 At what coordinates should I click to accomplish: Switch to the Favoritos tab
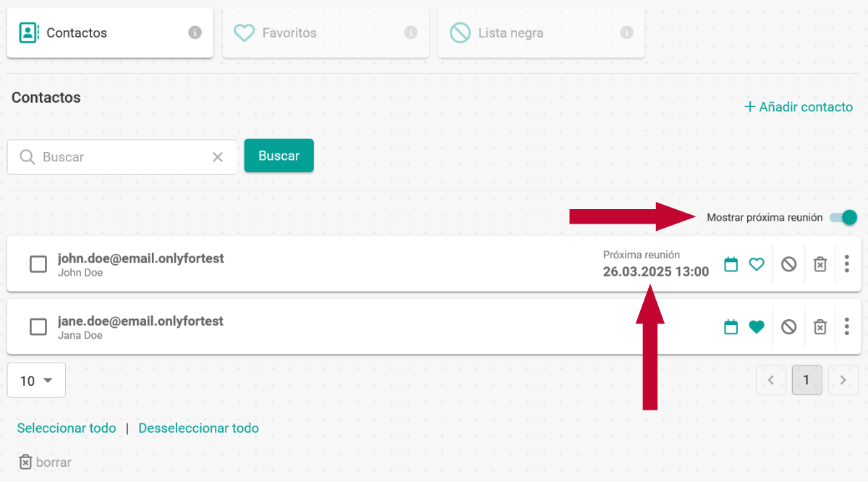click(x=325, y=33)
